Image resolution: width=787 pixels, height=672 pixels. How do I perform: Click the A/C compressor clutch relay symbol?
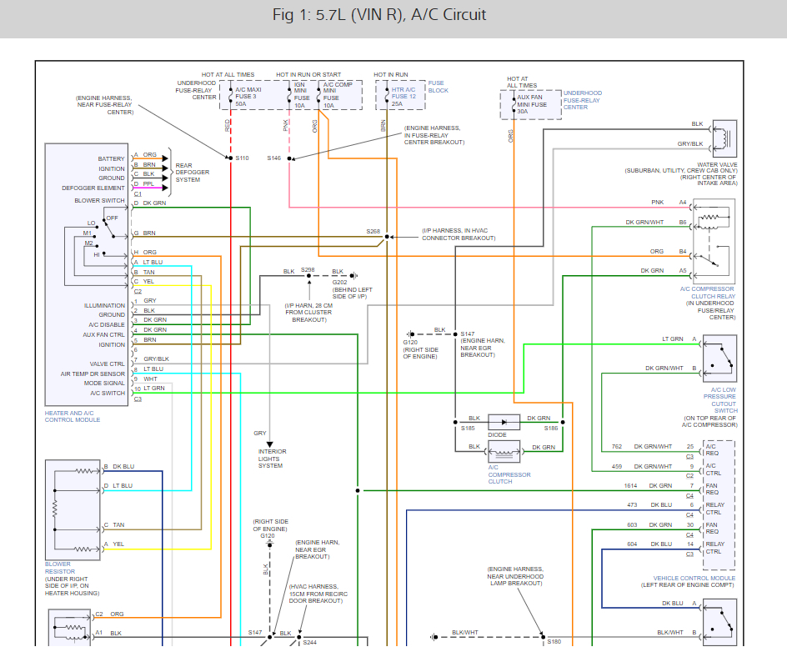point(714,242)
